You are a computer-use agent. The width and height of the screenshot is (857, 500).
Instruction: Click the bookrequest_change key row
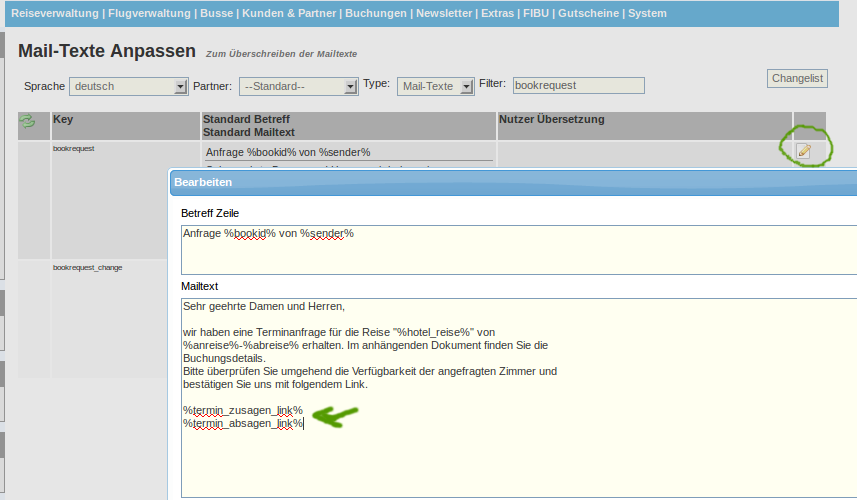click(x=88, y=268)
